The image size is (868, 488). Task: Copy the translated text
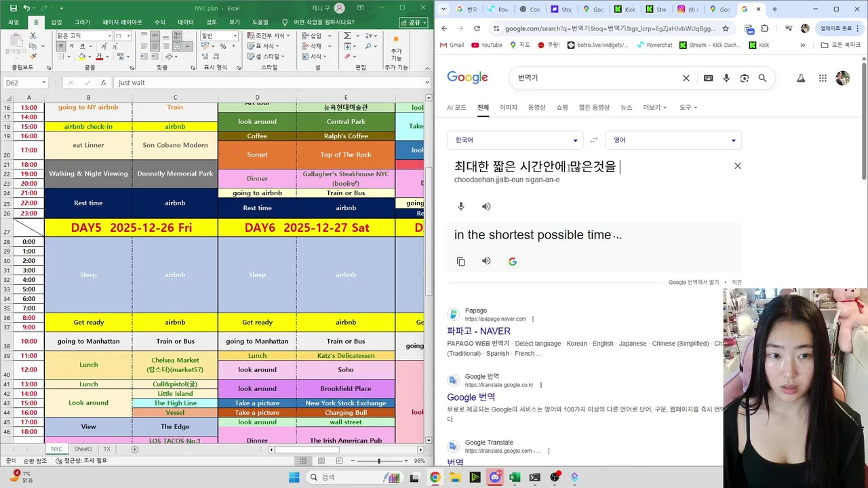[x=461, y=262]
